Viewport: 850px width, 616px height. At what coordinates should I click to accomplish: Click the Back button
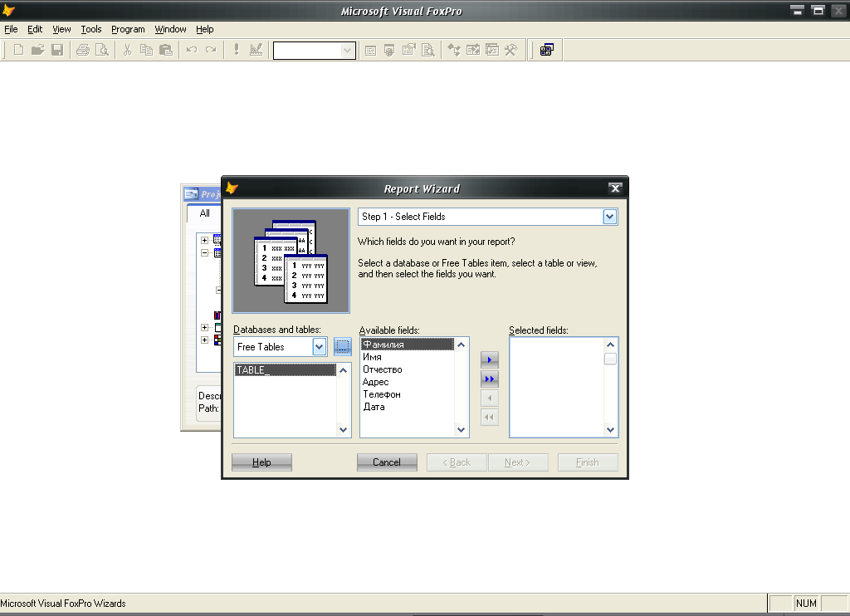[x=457, y=462]
